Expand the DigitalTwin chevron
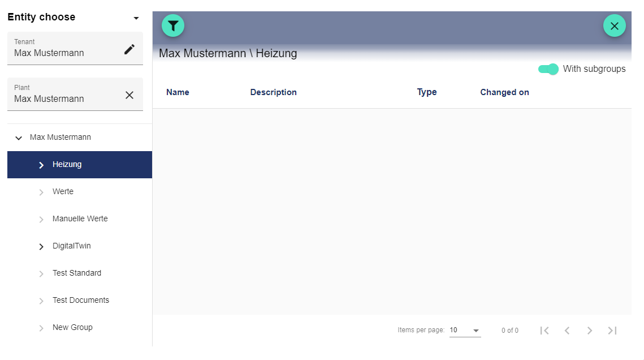The height and width of the screenshot is (360, 644). [41, 247]
